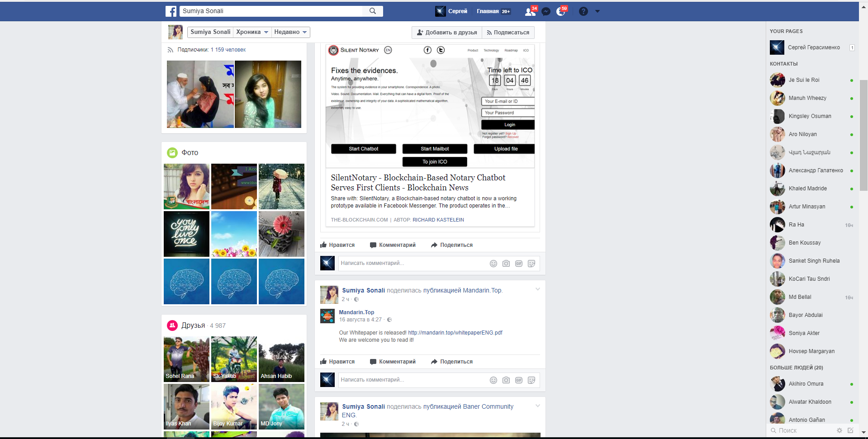
Task: Open chat with Je Sui le Roi
Action: coord(812,80)
